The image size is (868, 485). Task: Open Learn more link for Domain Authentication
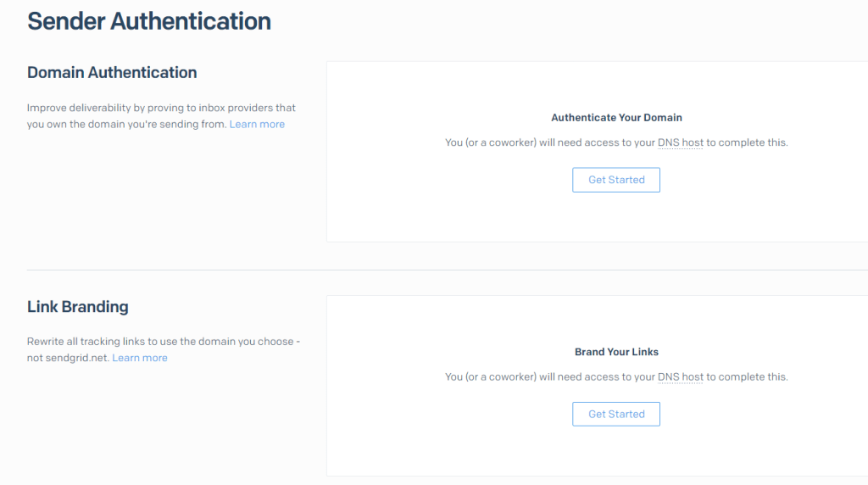pos(257,124)
